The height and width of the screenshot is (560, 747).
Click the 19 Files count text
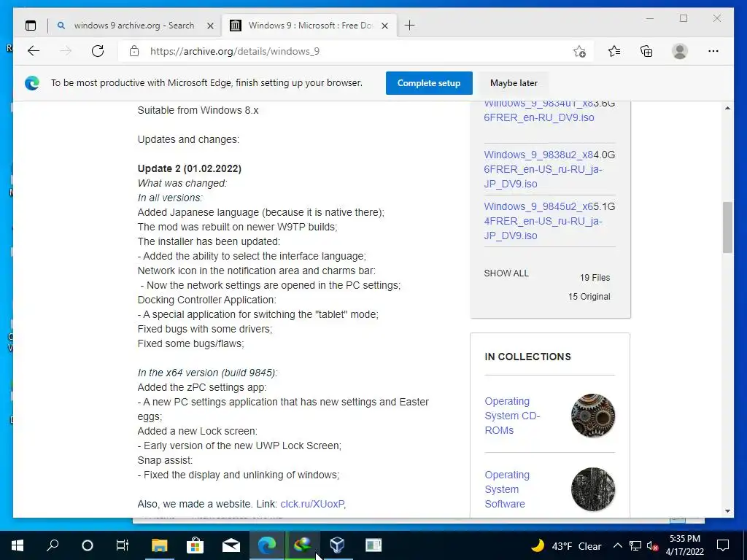pyautogui.click(x=595, y=278)
